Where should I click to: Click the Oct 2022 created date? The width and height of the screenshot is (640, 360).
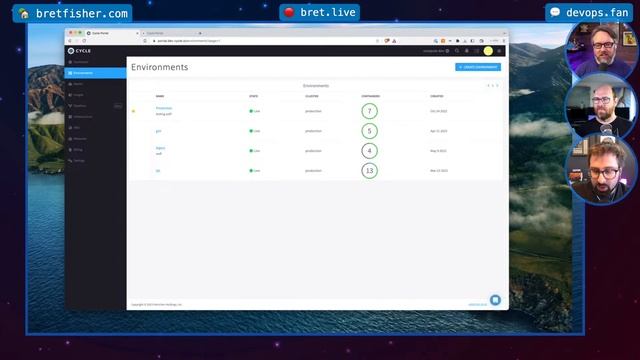[439, 111]
